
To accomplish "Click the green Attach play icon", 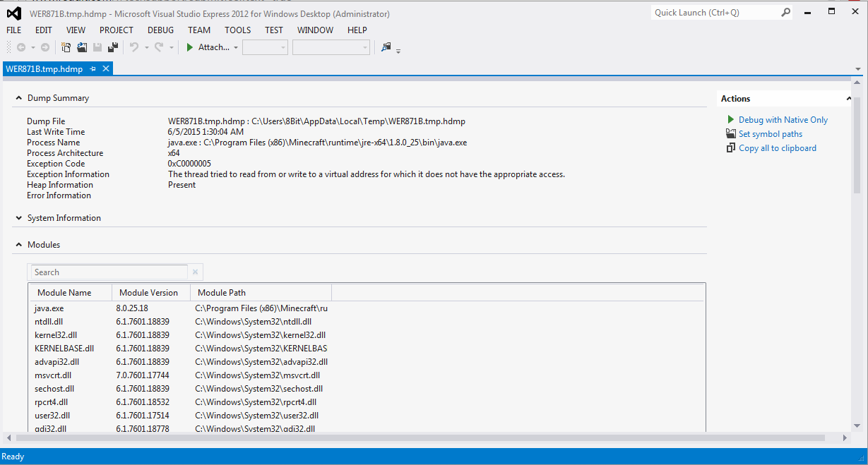I will [x=190, y=47].
